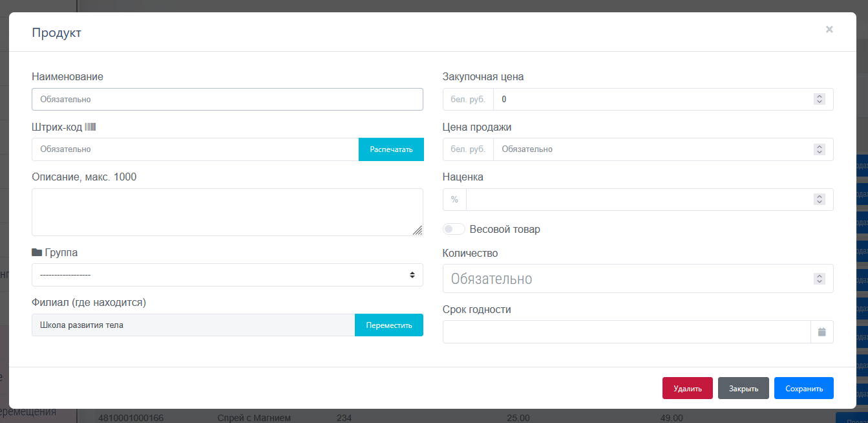The height and width of the screenshot is (423, 868).
Task: Click the spinner arrows in Наценка field
Action: pos(819,199)
